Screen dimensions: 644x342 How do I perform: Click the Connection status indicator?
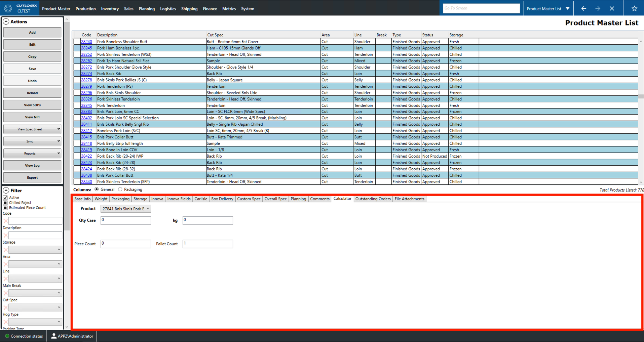7,336
